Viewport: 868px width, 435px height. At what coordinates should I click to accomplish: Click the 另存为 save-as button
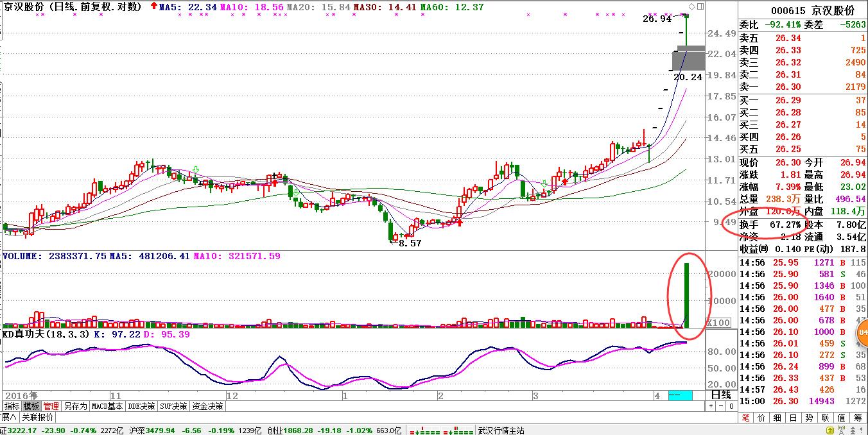(x=75, y=406)
